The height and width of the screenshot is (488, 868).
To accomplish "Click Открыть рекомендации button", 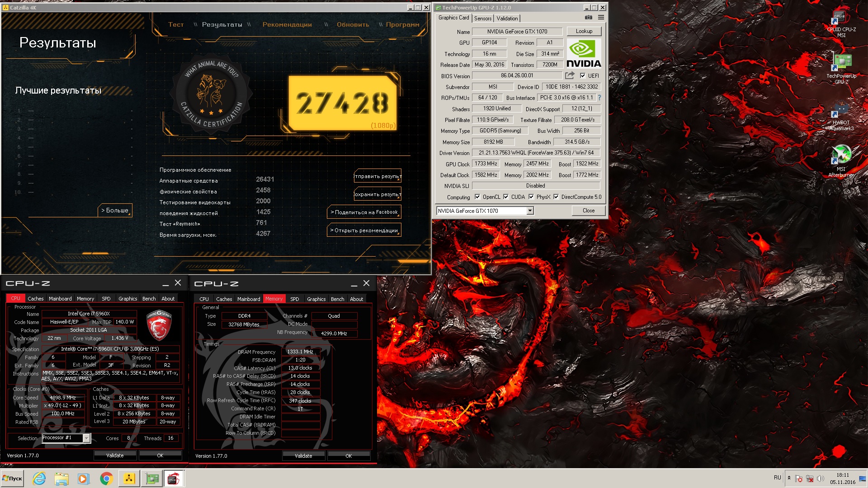I will coord(364,230).
